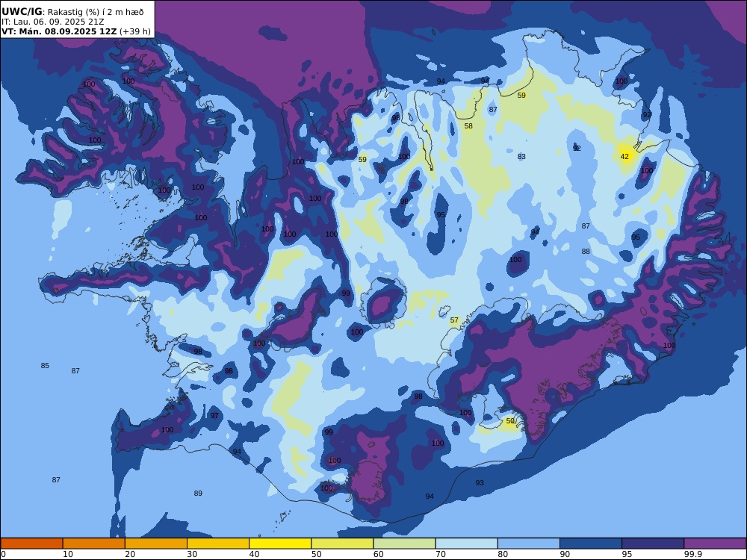Click the 95-99.9 indigo legend swatch
The image size is (747, 560).
tap(653, 544)
